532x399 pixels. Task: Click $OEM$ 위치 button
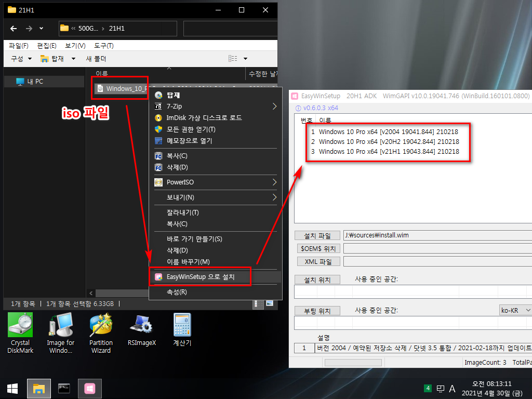318,249
